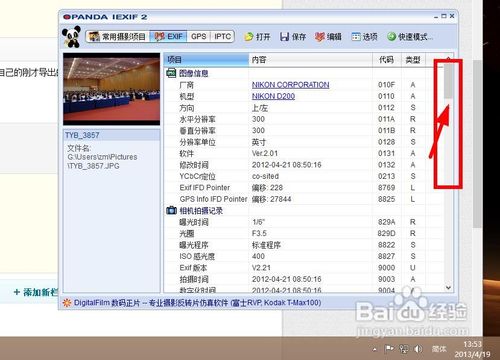Open the 打开 toolbar button
The height and width of the screenshot is (360, 500).
[257, 37]
